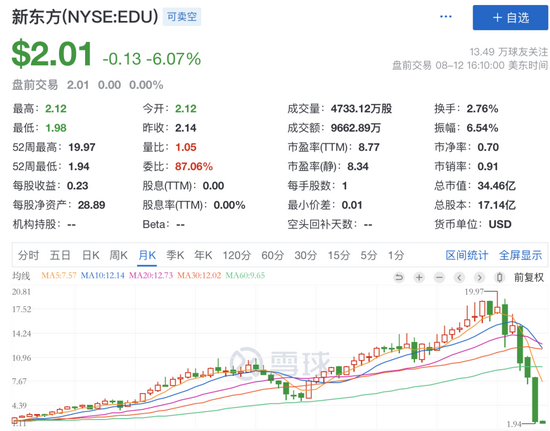Select the 月K chart tab
The image size is (550, 431).
coord(147,255)
